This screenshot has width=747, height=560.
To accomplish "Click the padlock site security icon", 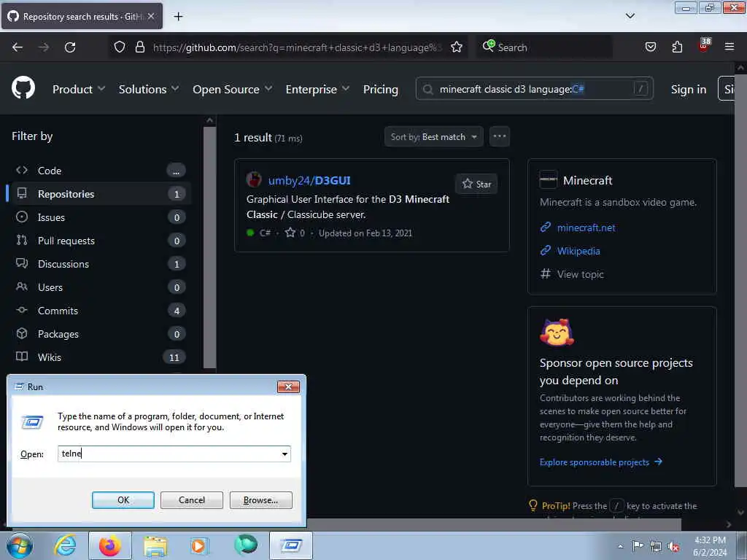I will click(139, 47).
